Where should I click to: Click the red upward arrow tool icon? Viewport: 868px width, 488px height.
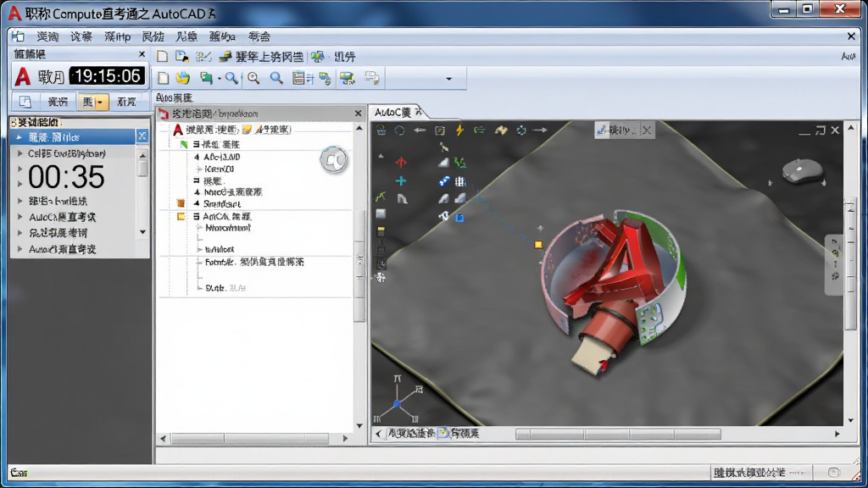[x=401, y=162]
